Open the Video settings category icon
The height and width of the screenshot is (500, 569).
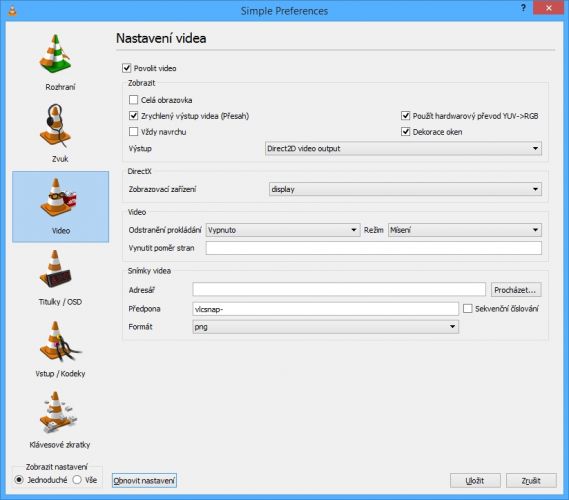(58, 197)
